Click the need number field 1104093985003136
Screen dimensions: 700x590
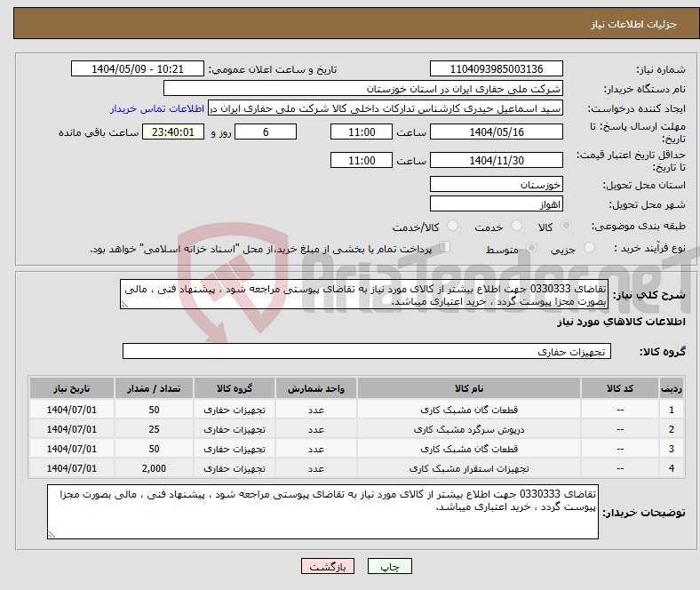point(496,68)
